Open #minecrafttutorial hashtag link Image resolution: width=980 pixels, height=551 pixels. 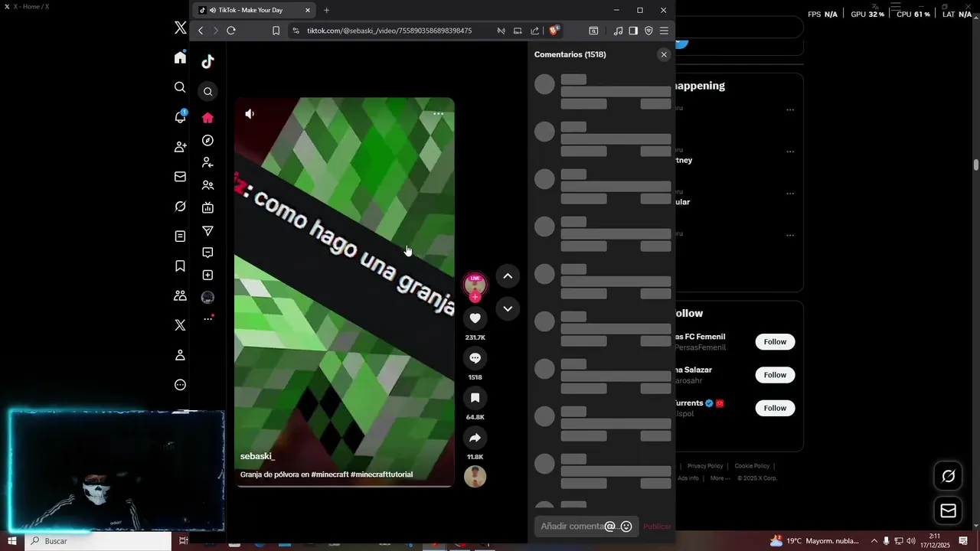381,474
